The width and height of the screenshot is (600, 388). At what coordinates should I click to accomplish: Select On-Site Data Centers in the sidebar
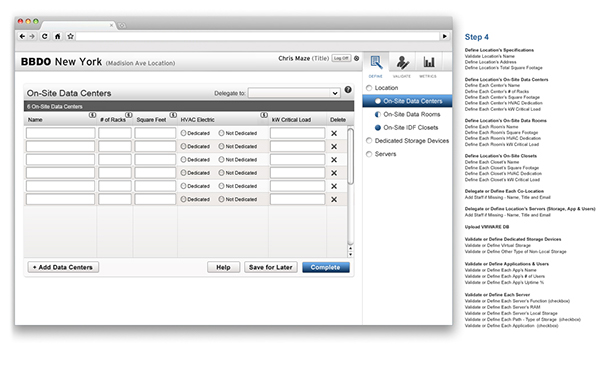(408, 101)
